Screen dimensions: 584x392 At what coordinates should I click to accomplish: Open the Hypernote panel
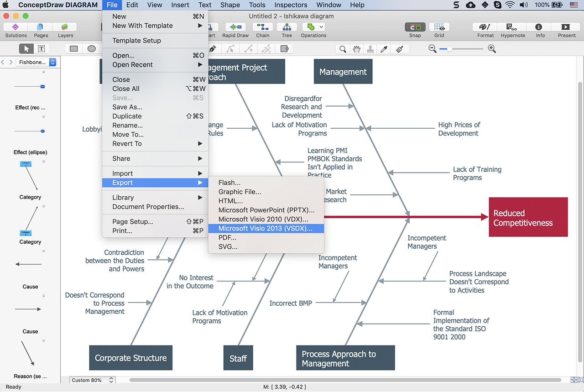click(512, 30)
